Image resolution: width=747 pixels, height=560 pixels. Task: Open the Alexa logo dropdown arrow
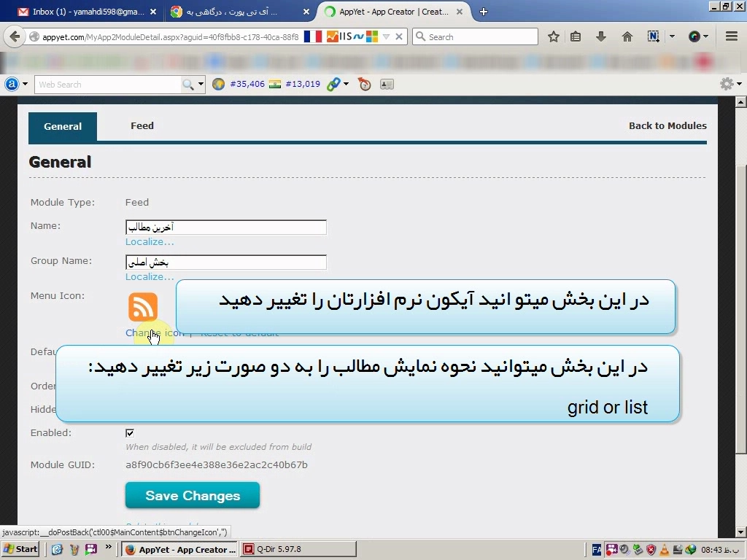tap(25, 85)
